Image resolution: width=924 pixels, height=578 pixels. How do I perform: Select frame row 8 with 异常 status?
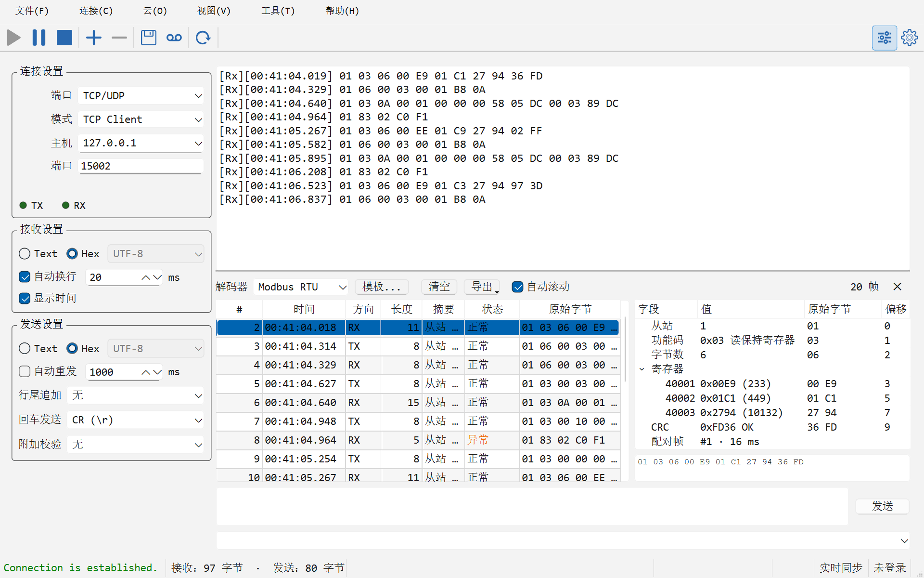418,440
